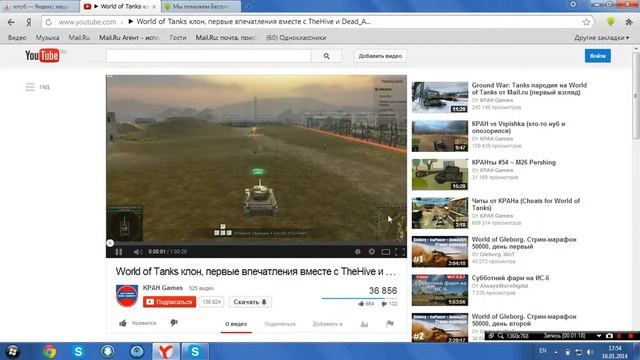Open the Windows Start menu

(12, 351)
